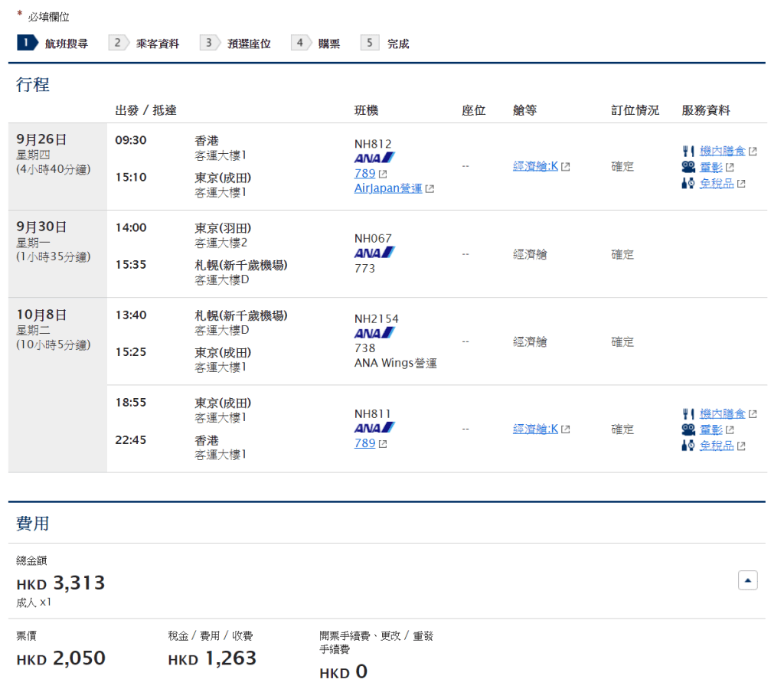
Task: Collapse the total fare breakdown arrow
Action: coord(748,581)
